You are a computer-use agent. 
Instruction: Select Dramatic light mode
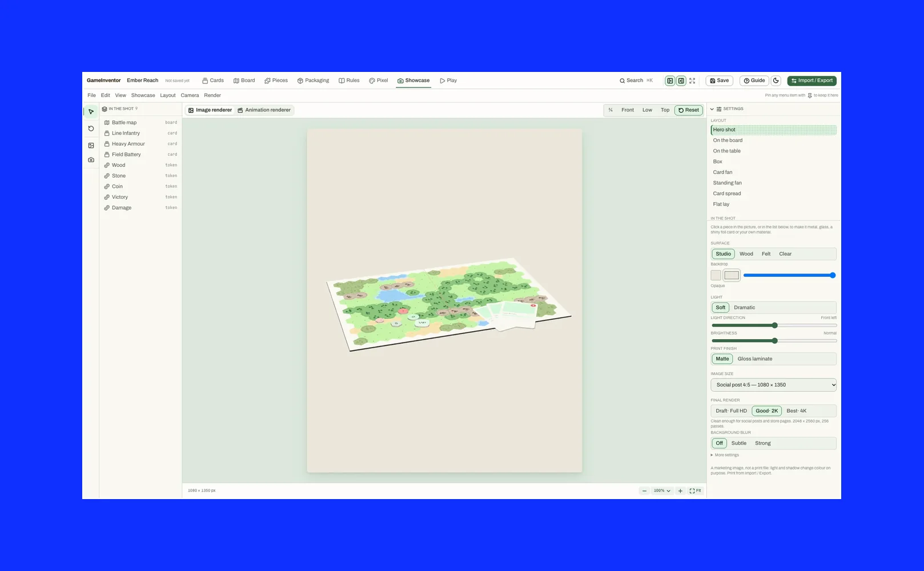click(x=745, y=307)
